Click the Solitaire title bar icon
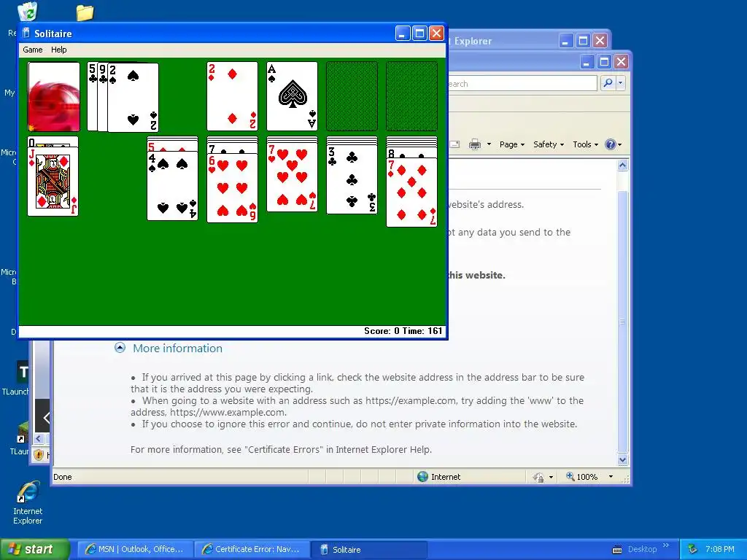Viewport: 747px width, 560px height. 26,34
